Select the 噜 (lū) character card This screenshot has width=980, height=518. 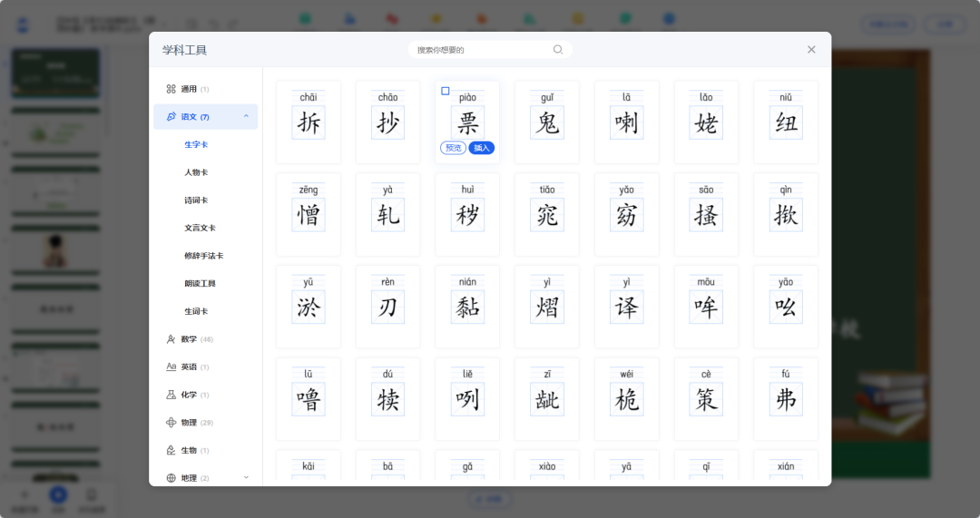coord(309,399)
